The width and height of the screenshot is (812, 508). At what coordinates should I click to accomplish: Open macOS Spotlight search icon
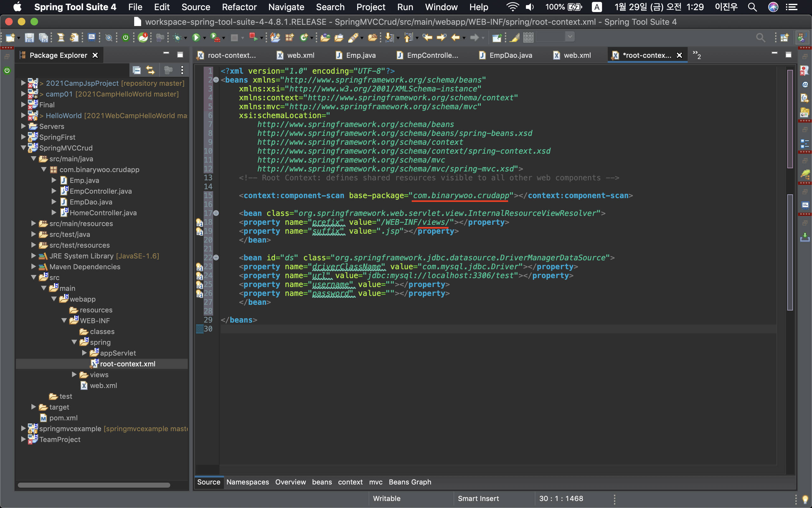point(752,7)
